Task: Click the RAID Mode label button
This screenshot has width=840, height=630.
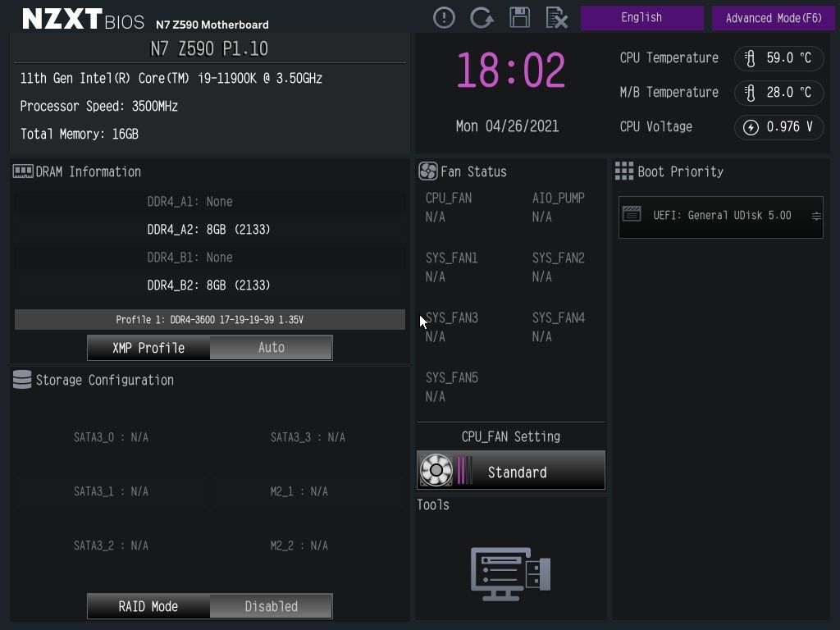Action: (x=148, y=606)
